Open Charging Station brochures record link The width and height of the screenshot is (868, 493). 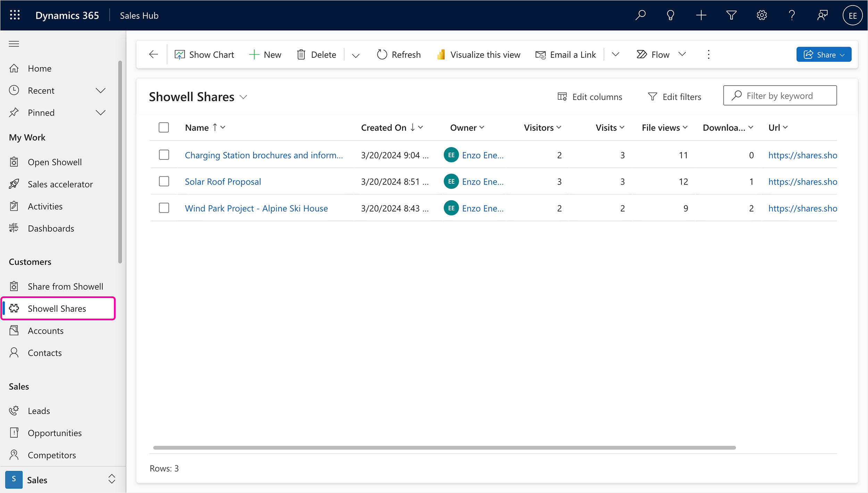click(x=264, y=155)
